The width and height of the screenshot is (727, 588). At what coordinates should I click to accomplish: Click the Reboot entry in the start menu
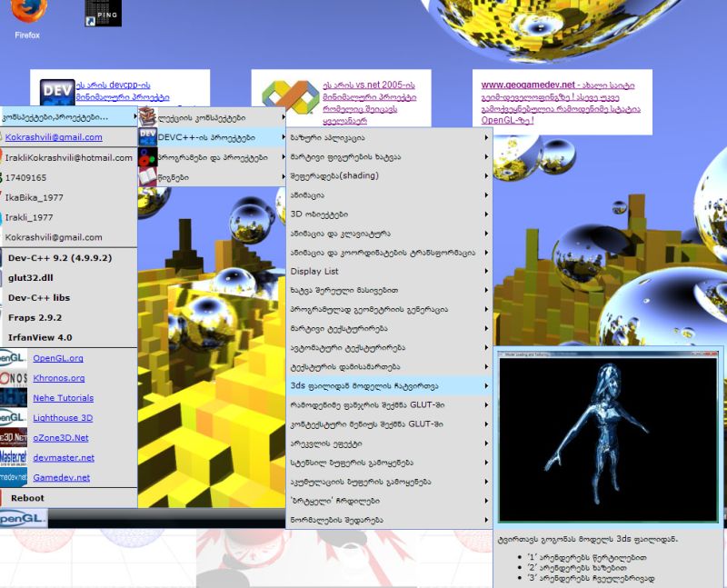click(69, 498)
